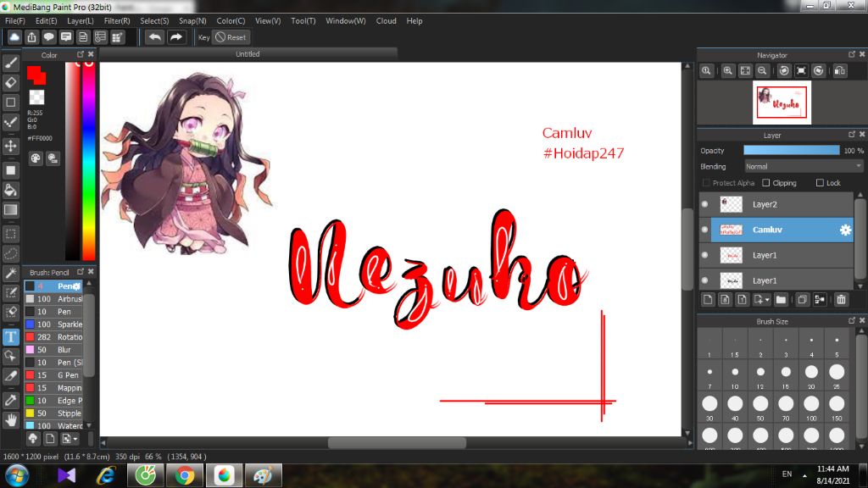The width and height of the screenshot is (868, 488).
Task: Pick a hue on rainbow bar
Action: coord(88,160)
